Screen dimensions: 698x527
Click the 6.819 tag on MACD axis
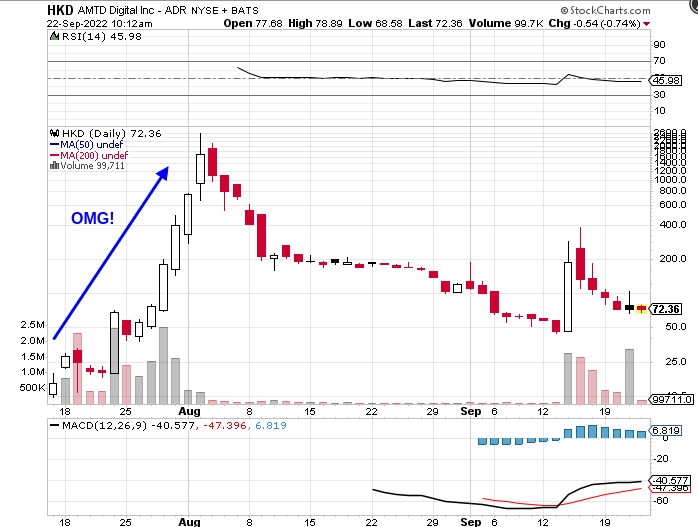coord(666,430)
